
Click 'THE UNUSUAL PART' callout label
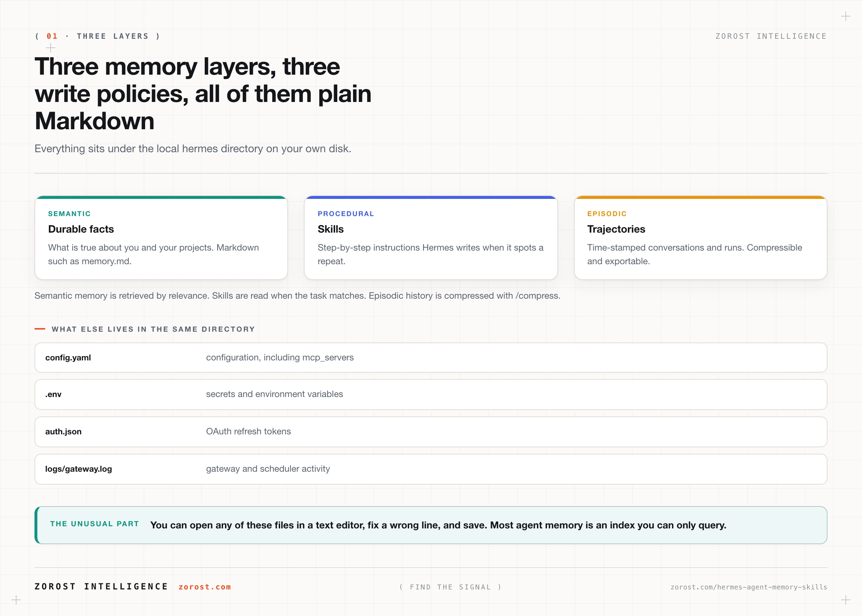coord(94,524)
